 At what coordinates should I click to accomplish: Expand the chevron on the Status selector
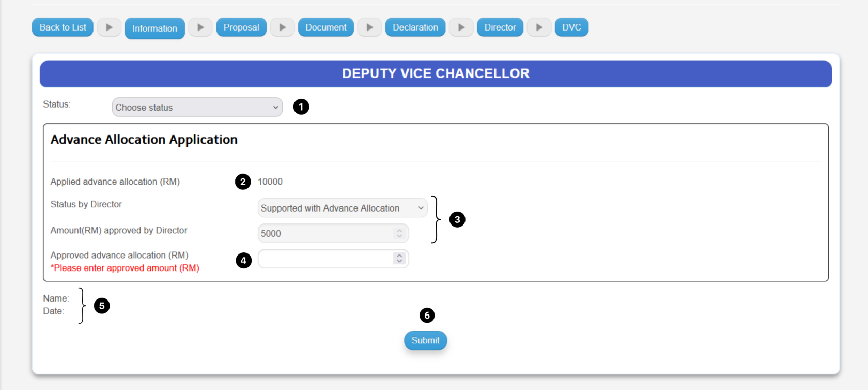275,107
